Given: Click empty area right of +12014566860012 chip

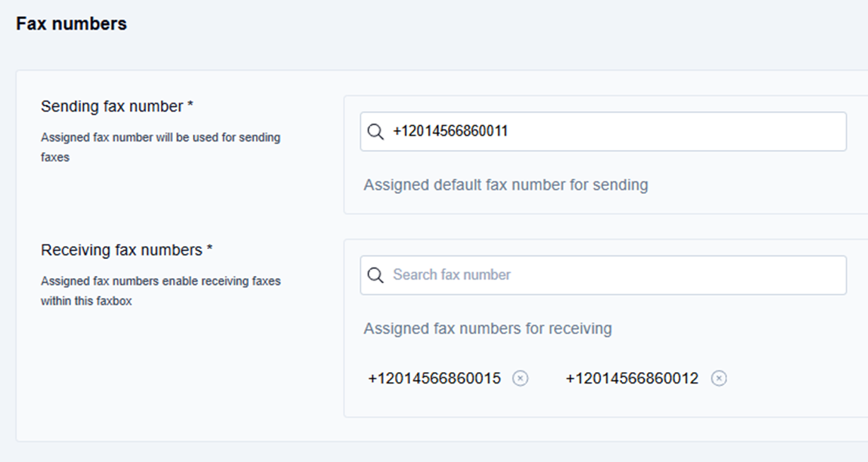Looking at the screenshot, I should pyautogui.click(x=792, y=379).
